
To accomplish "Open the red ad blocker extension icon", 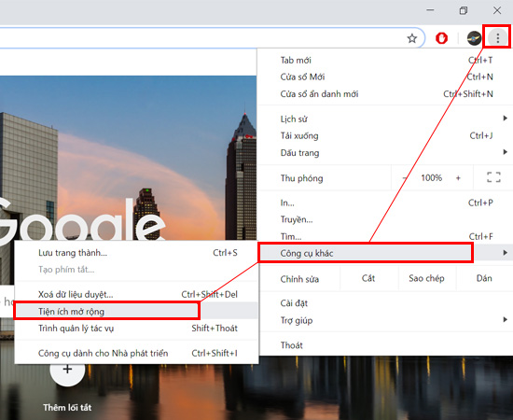I will click(442, 38).
